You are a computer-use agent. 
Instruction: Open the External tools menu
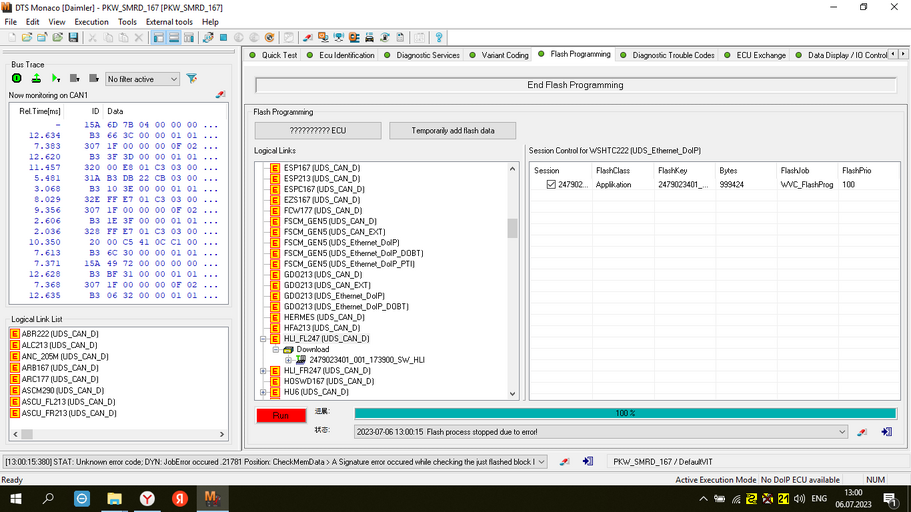pos(169,22)
